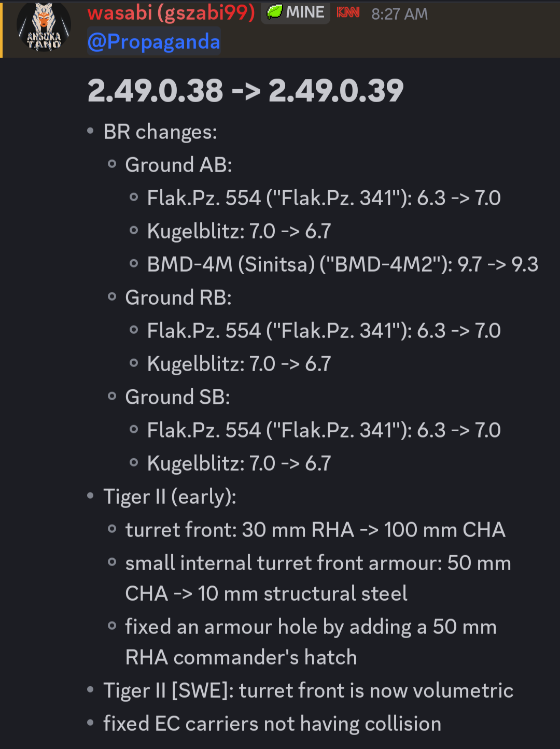
Task: Click the red KNN role icon
Action: coord(348,12)
